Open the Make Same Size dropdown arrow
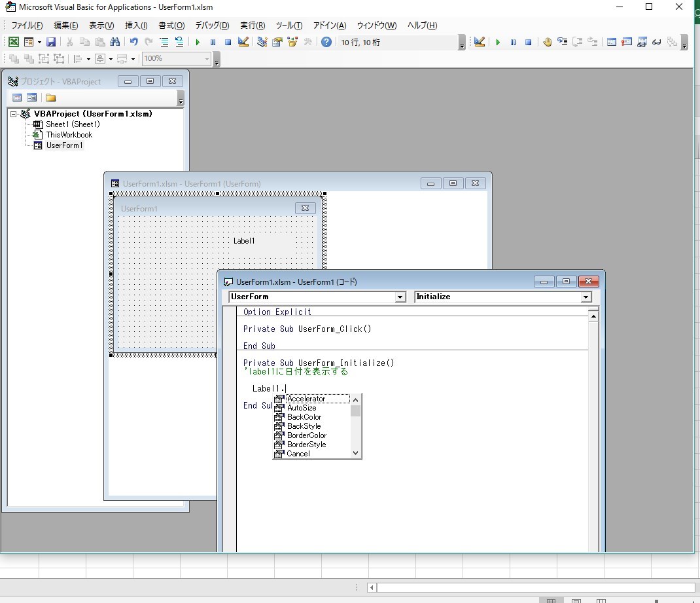Image resolution: width=700 pixels, height=603 pixels. (x=133, y=59)
